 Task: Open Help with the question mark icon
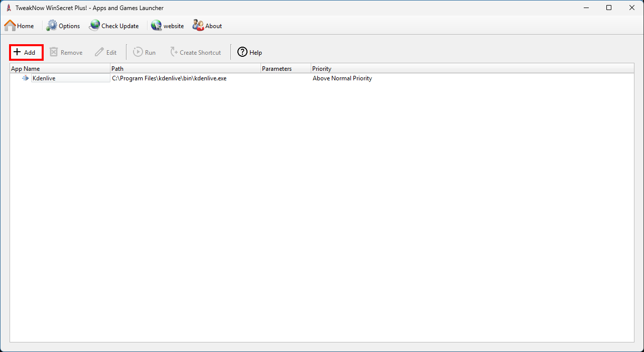pyautogui.click(x=242, y=52)
